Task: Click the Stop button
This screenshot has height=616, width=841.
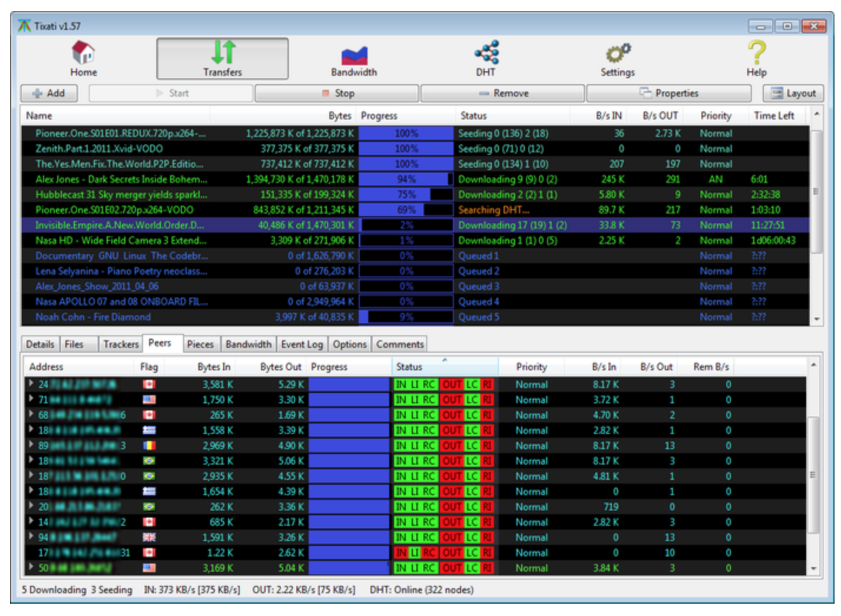Action: (x=337, y=93)
